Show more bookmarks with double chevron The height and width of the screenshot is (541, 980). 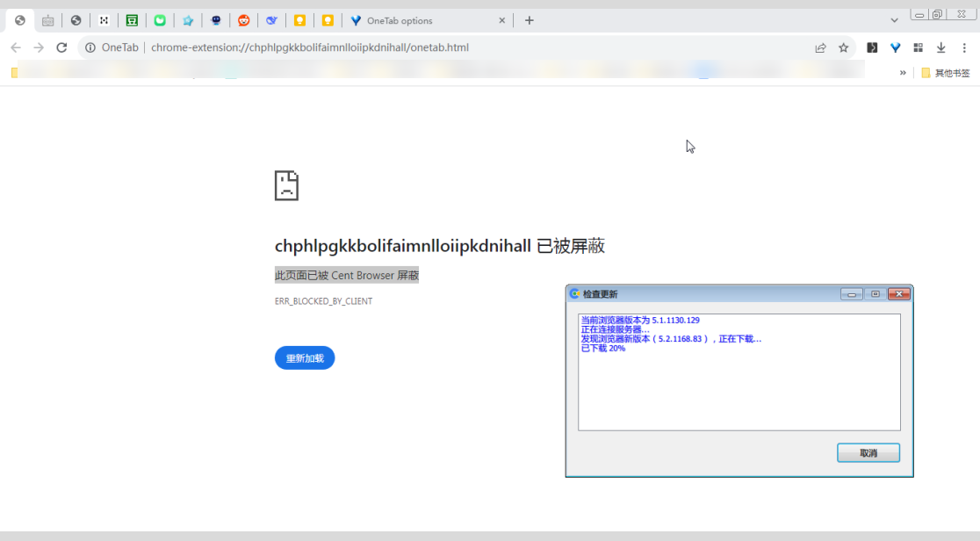click(903, 73)
